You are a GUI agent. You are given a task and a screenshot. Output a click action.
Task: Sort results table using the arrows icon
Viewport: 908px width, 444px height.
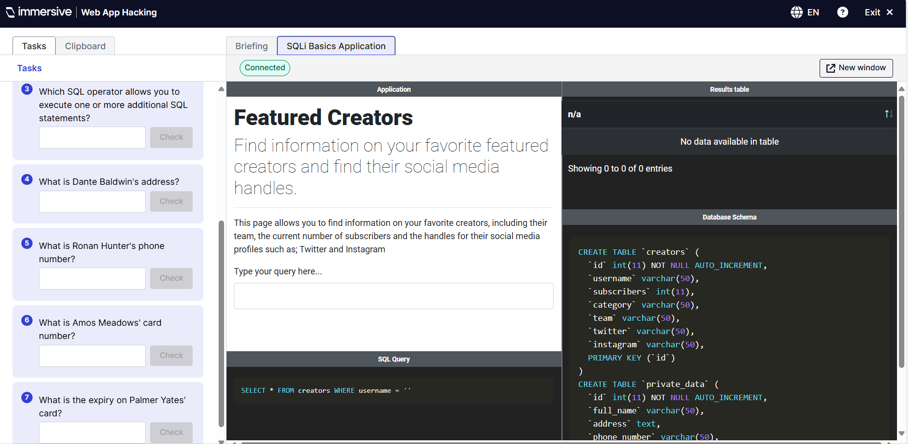pos(889,114)
